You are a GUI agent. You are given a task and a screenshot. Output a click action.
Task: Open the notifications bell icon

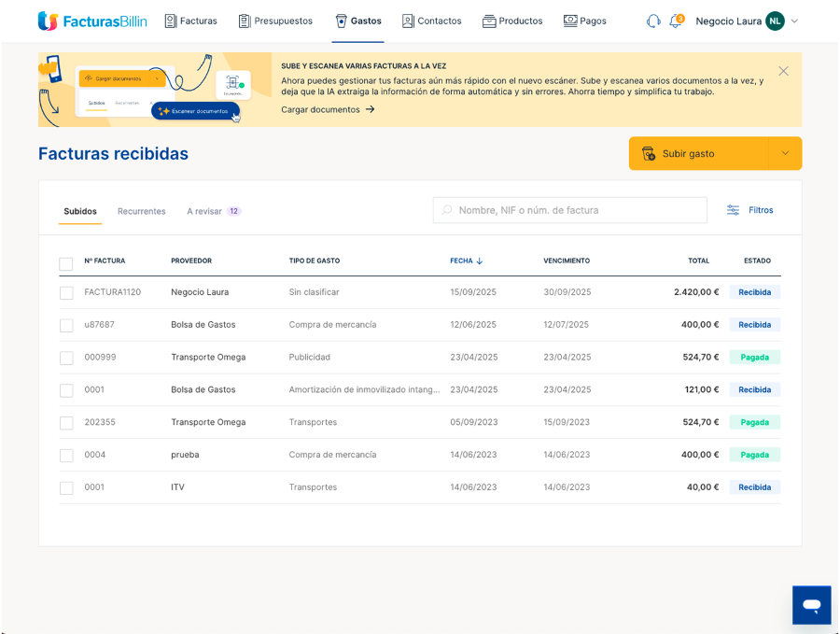pyautogui.click(x=676, y=21)
